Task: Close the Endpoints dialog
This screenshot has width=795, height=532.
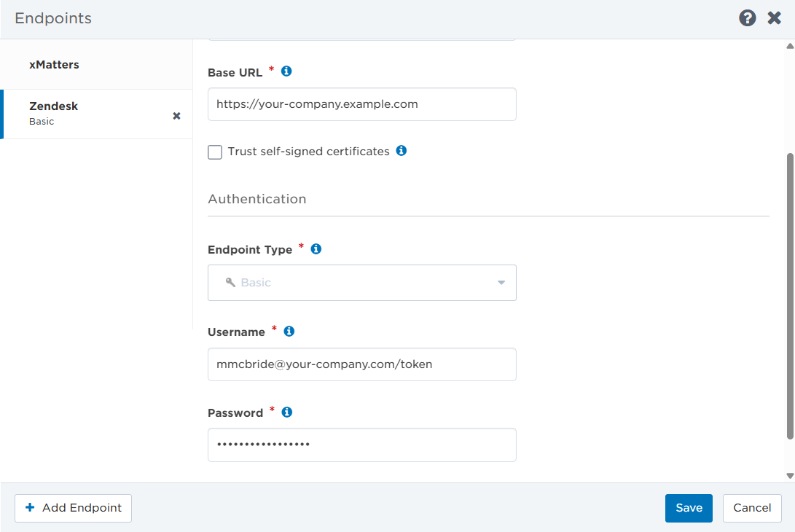Action: (x=774, y=18)
